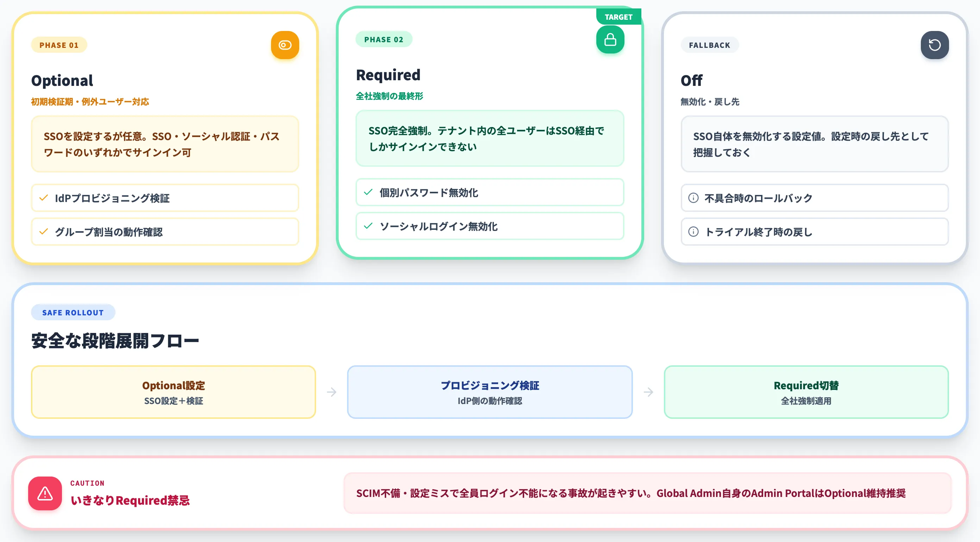This screenshot has height=542, width=980.
Task: Click the red warning triangle icon
Action: pyautogui.click(x=45, y=493)
